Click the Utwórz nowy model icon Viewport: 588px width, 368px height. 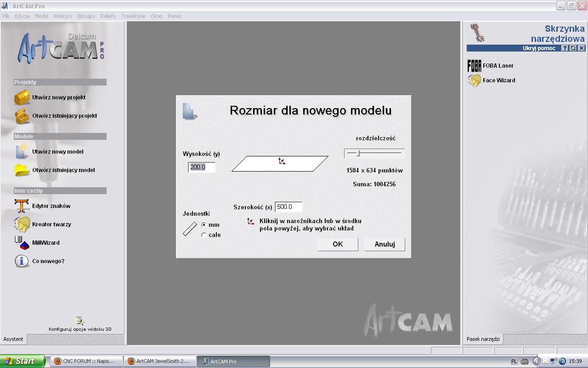click(x=22, y=152)
